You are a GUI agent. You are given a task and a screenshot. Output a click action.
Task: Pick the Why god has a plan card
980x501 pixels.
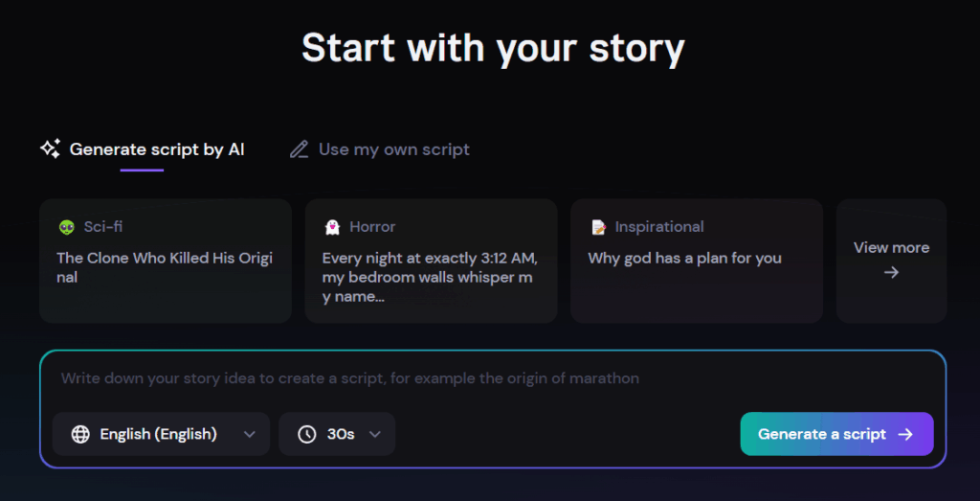[696, 261]
